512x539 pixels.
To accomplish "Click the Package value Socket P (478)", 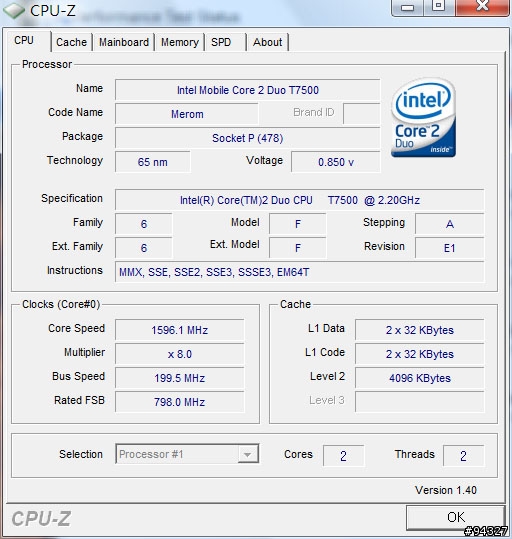I will (x=248, y=138).
